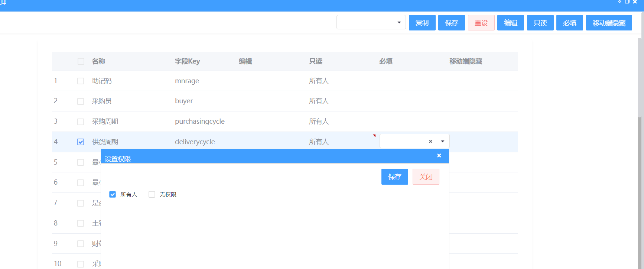Expand the 必填 dropdown arrow in row 4
The image size is (644, 269).
coord(442,141)
